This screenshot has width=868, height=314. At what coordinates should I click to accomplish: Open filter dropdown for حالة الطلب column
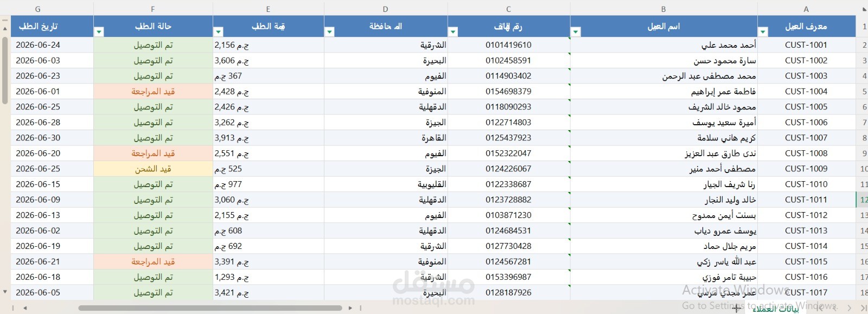[99, 32]
